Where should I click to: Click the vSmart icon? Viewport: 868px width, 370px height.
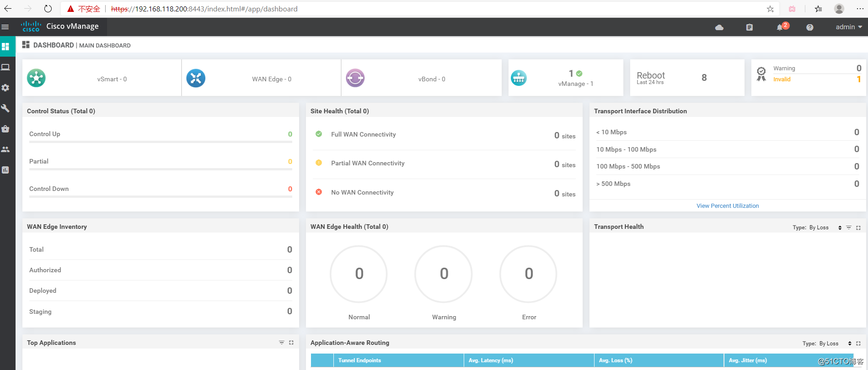tap(36, 78)
